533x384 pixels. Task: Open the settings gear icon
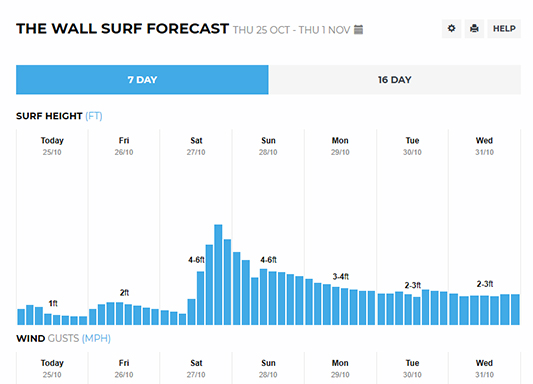(x=451, y=29)
